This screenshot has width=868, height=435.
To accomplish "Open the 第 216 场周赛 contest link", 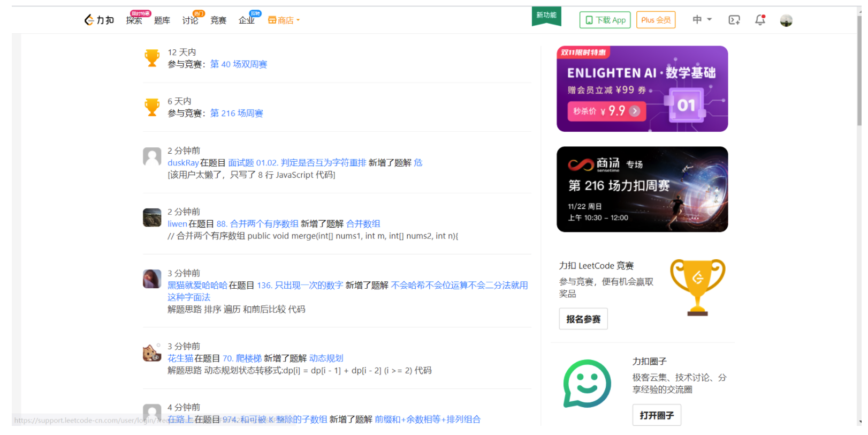I will [237, 114].
